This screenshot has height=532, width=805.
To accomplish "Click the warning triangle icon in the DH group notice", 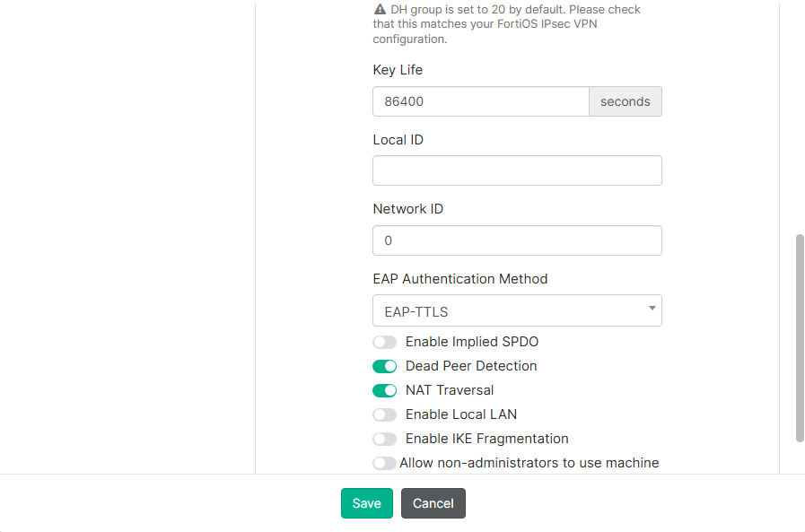I will (379, 9).
